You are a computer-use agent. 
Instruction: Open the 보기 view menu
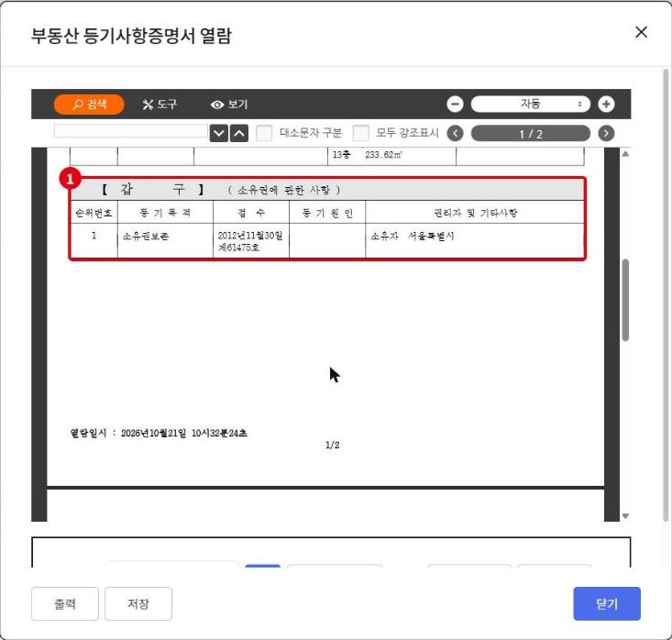[229, 105]
